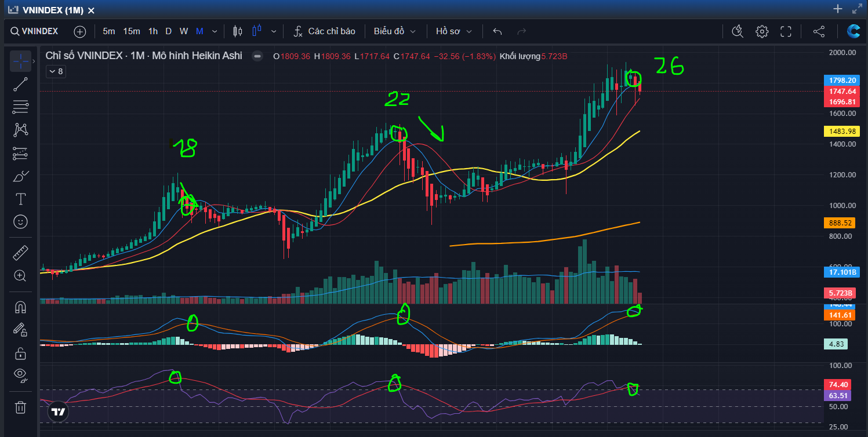Click the orange 141.61 MACD label
This screenshot has height=437, width=868.
tap(840, 315)
